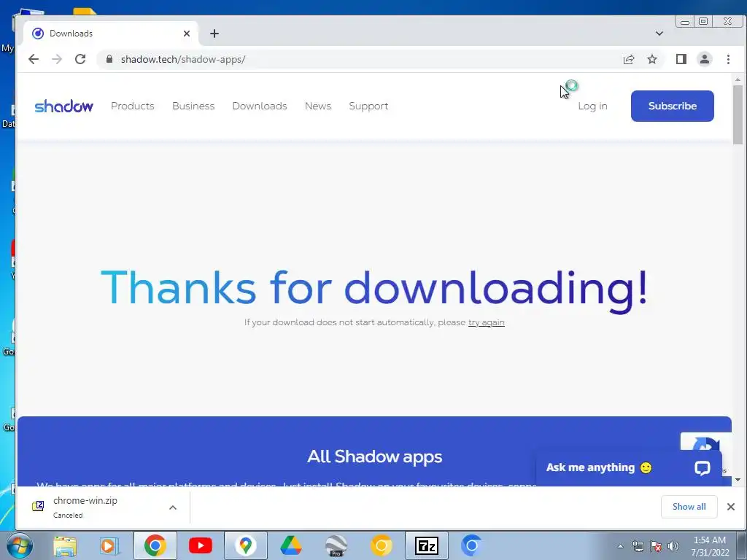The width and height of the screenshot is (747, 560).
Task: Open Google Maps taskbar icon
Action: click(x=245, y=545)
